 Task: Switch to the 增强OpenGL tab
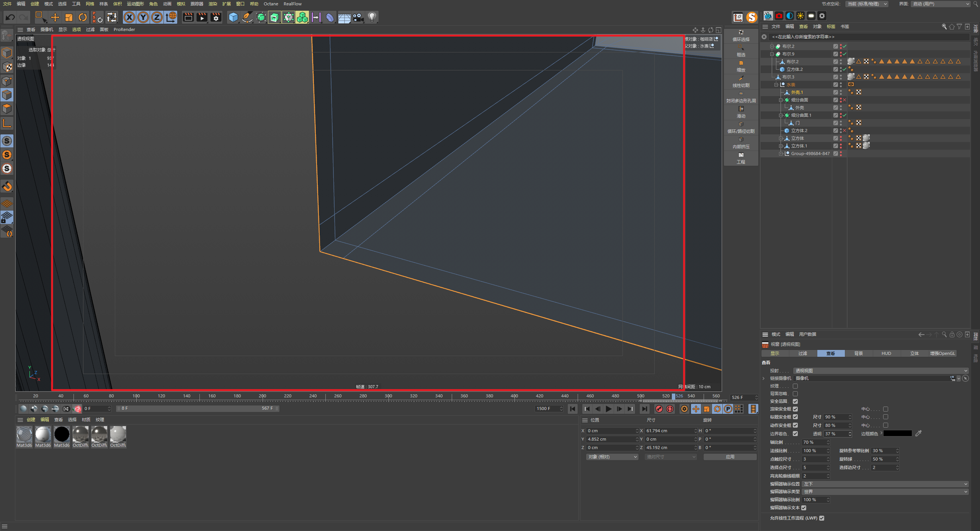(942, 353)
